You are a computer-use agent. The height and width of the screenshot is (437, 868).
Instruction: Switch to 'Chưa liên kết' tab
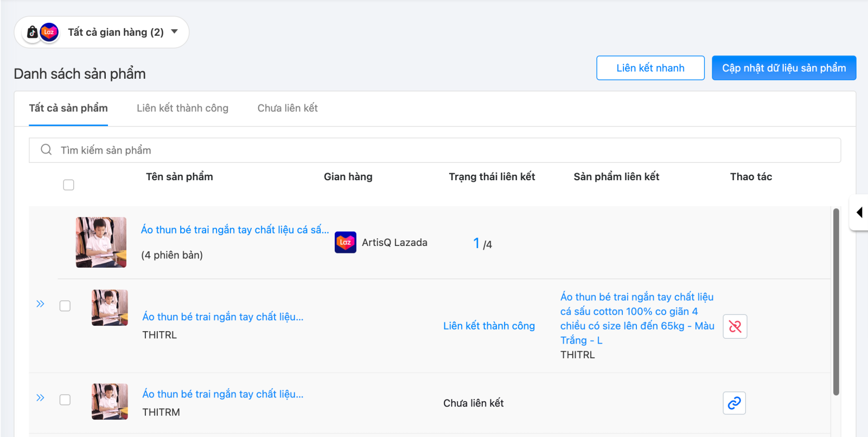pos(288,108)
